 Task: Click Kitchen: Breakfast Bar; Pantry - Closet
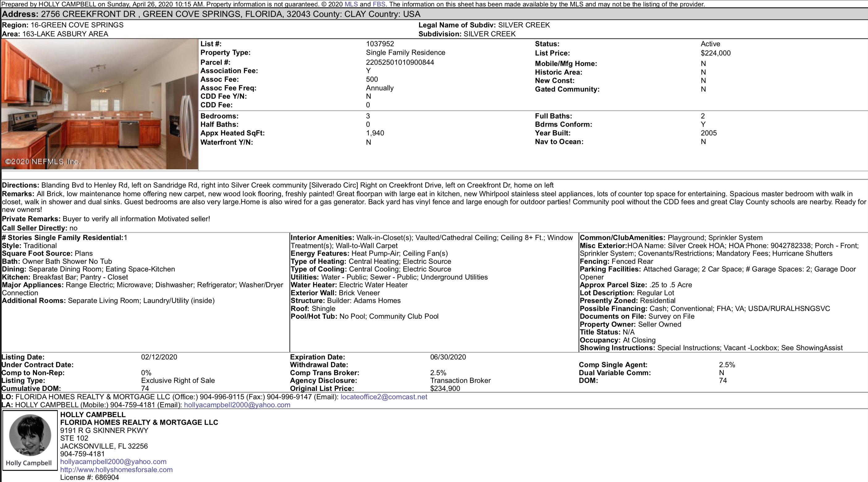(x=65, y=277)
